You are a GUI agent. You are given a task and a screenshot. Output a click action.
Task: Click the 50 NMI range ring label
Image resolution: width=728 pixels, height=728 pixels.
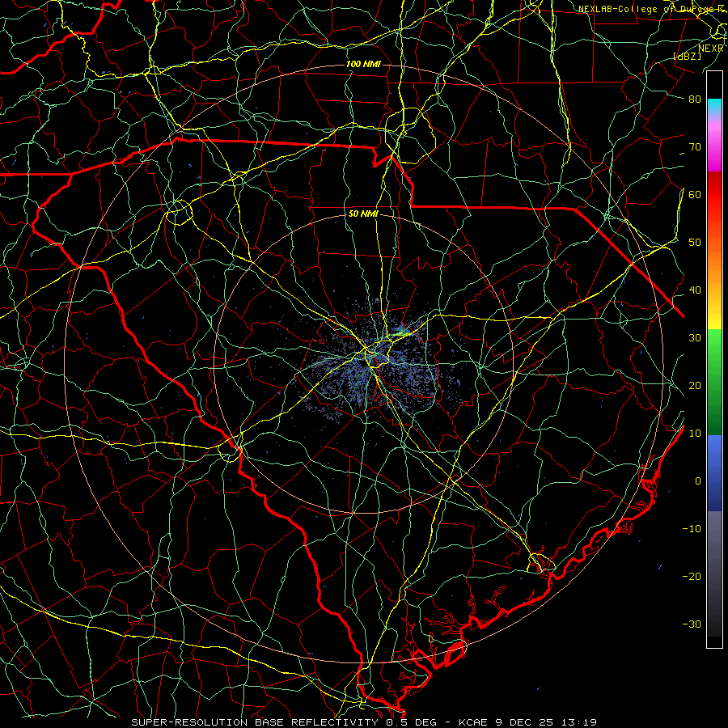(x=363, y=214)
